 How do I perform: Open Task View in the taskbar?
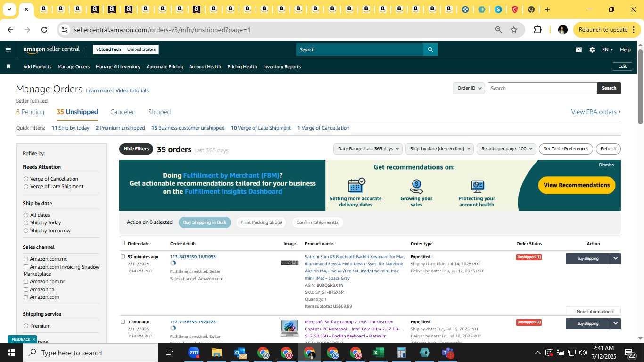click(170, 353)
